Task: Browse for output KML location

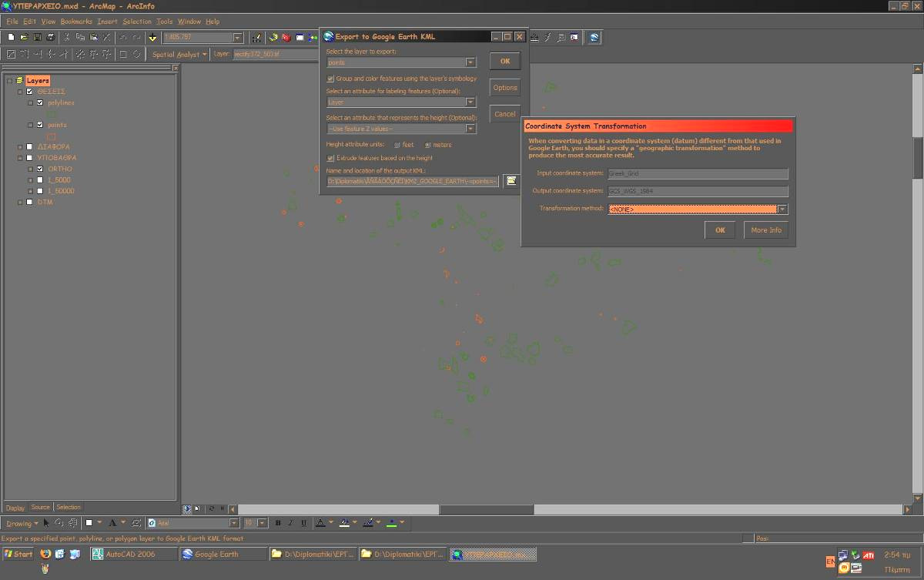Action: click(511, 180)
